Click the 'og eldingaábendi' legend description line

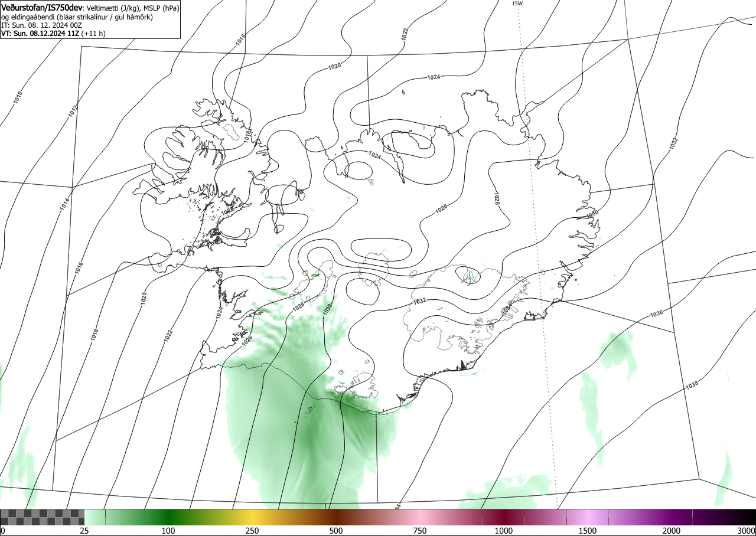tap(77, 17)
